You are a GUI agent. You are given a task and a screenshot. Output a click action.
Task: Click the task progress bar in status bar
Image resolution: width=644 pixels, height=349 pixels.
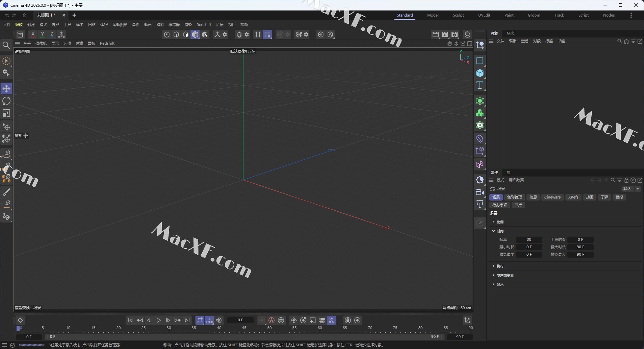[31, 345]
